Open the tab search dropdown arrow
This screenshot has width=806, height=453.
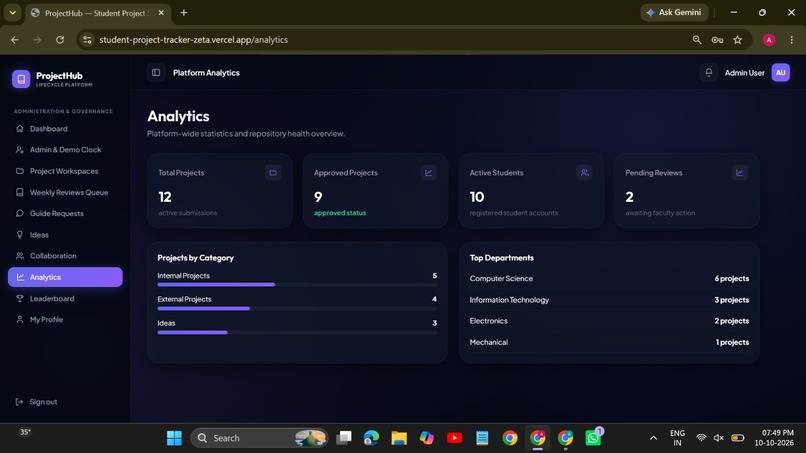12,12
